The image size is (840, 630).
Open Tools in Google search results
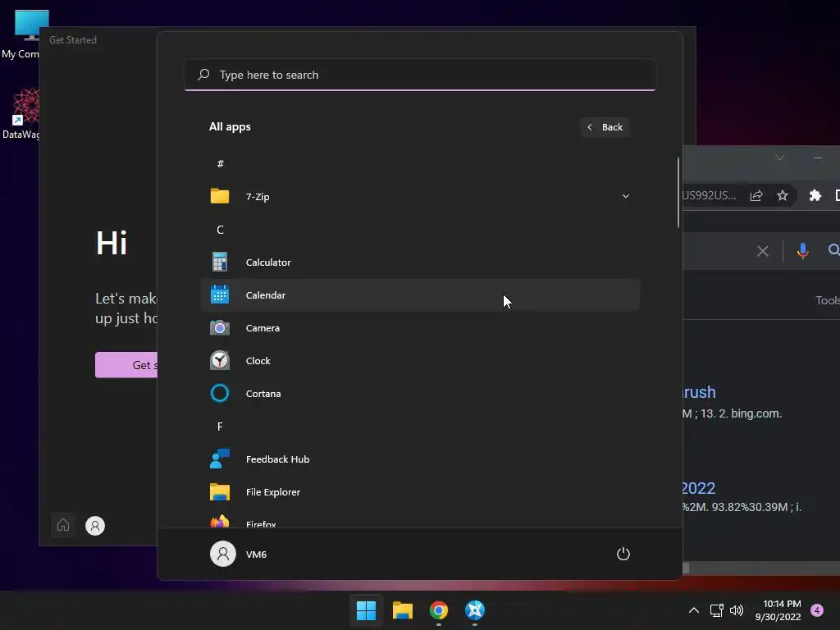pos(827,300)
